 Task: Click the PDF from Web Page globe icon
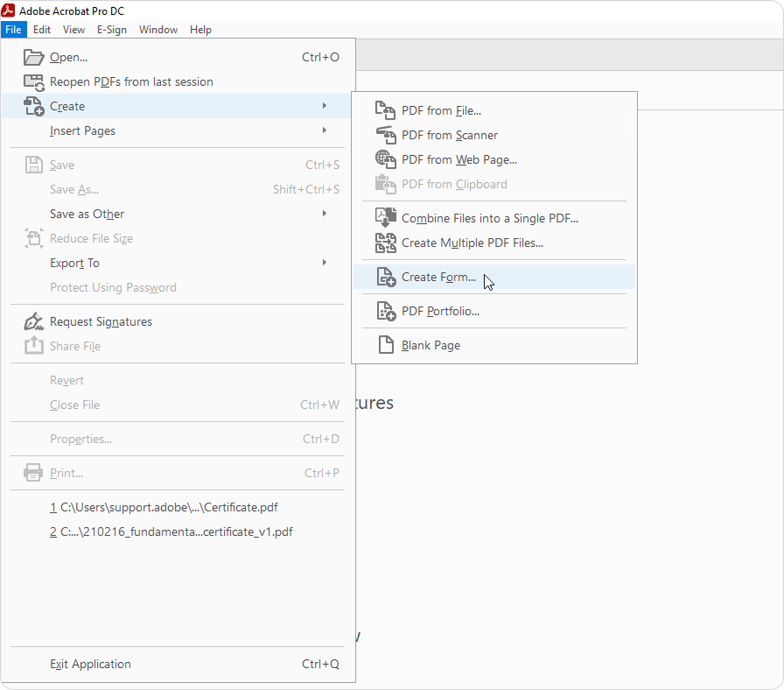coord(385,160)
